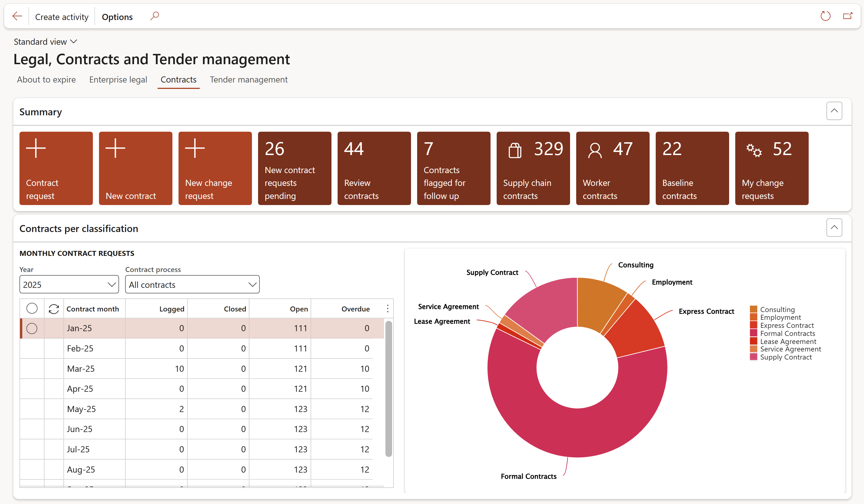Viewport: 864px width, 504px height.
Task: Open the Contract process dropdown
Action: [192, 285]
